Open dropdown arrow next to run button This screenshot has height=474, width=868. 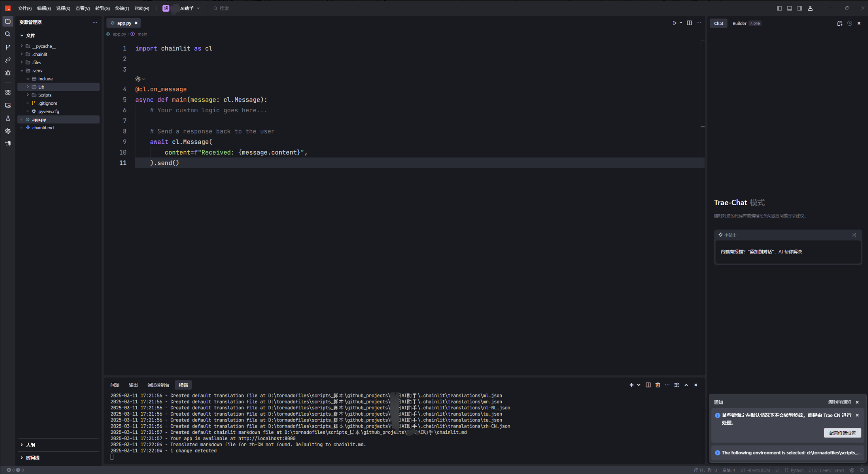(681, 23)
